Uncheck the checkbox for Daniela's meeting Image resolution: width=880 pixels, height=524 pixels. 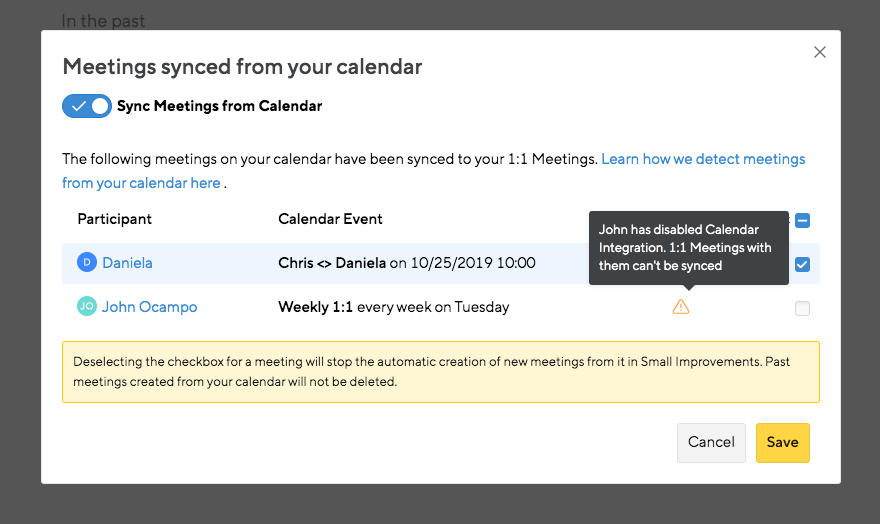tap(802, 265)
